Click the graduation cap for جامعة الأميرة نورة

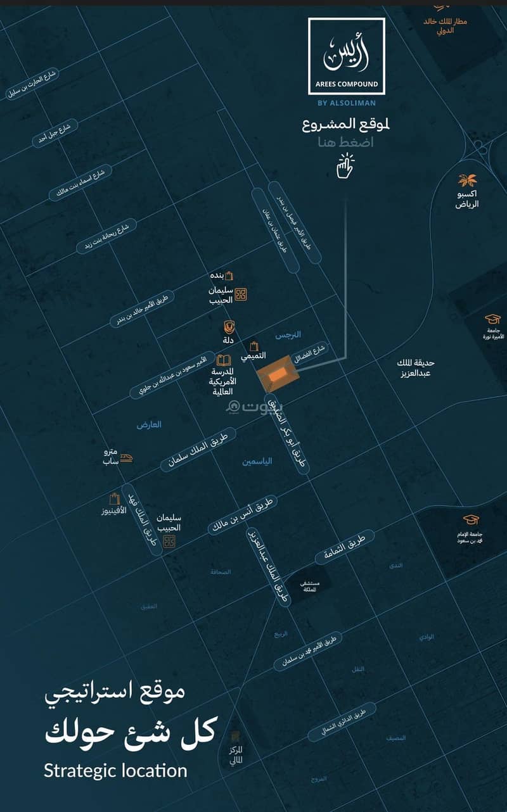click(x=492, y=319)
